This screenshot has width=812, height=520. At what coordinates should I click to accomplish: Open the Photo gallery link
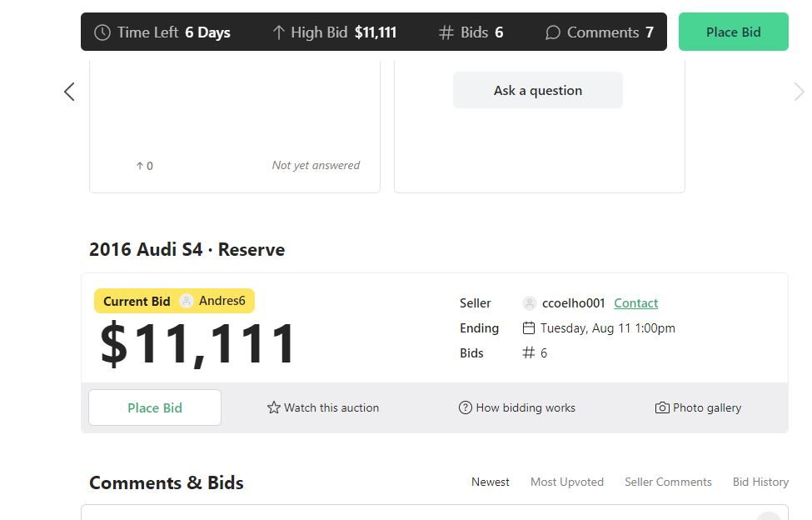707,407
